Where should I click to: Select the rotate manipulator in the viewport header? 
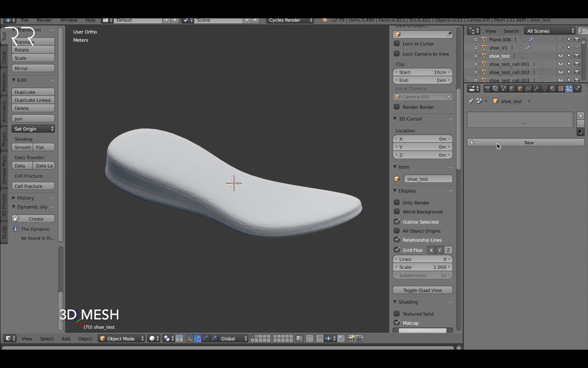(205, 339)
